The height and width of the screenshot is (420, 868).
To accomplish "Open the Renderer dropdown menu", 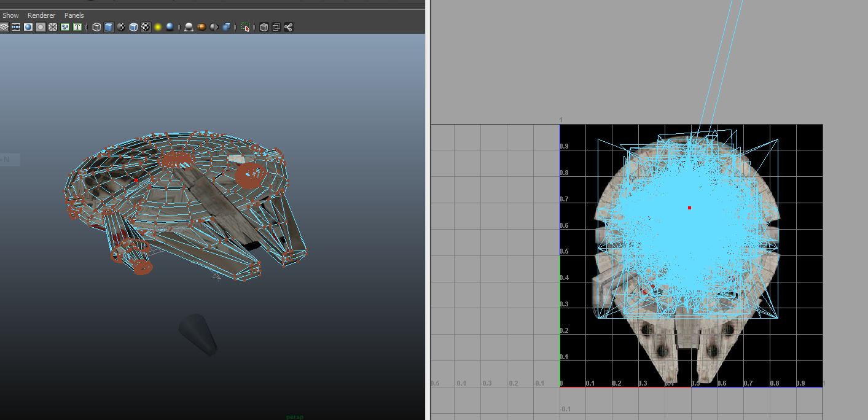I will (x=41, y=15).
